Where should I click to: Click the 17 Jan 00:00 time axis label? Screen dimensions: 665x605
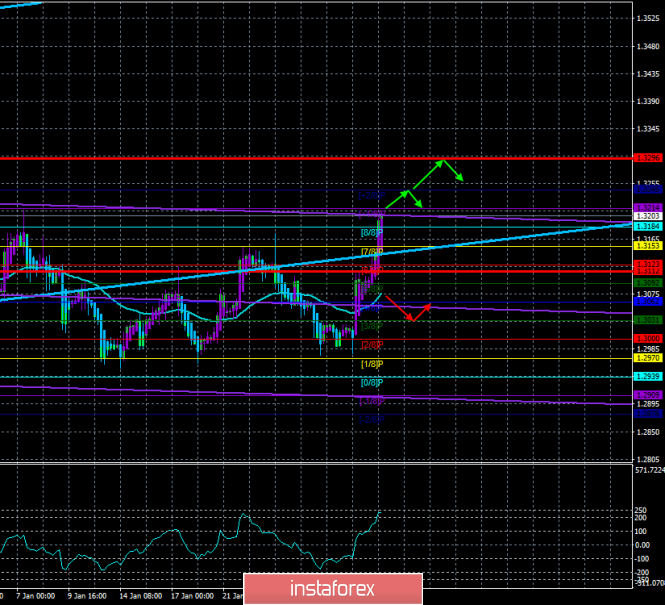pos(193,596)
